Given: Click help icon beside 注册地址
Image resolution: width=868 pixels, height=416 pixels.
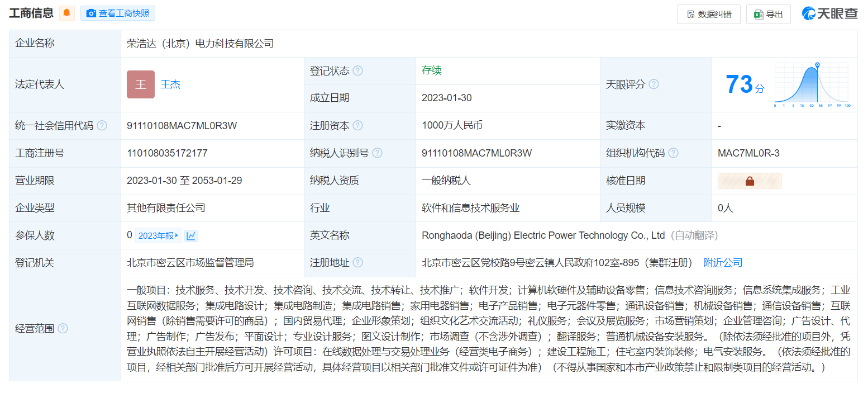Looking at the screenshot, I should pos(357,263).
